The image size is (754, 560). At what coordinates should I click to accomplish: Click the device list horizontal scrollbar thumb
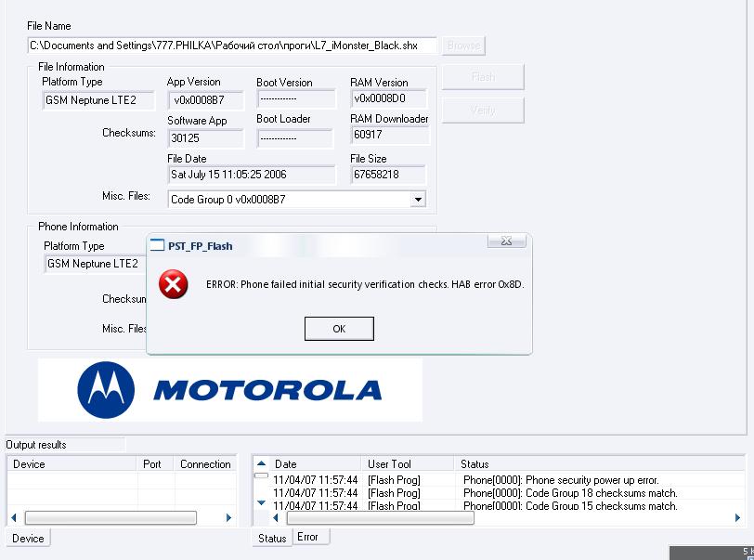(110, 517)
